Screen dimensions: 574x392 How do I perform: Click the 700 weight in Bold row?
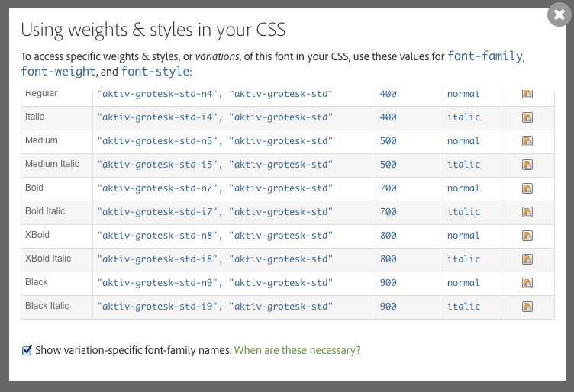click(x=388, y=188)
